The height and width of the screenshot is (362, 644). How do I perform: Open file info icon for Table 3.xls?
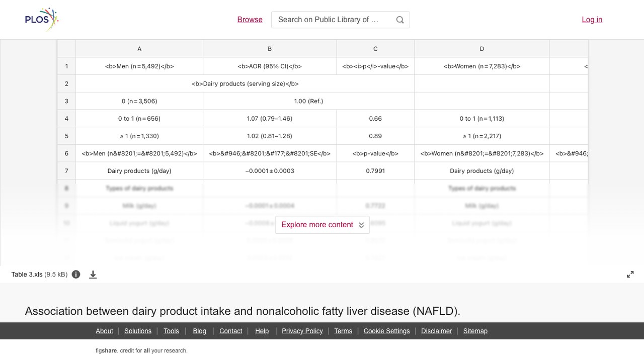76,275
